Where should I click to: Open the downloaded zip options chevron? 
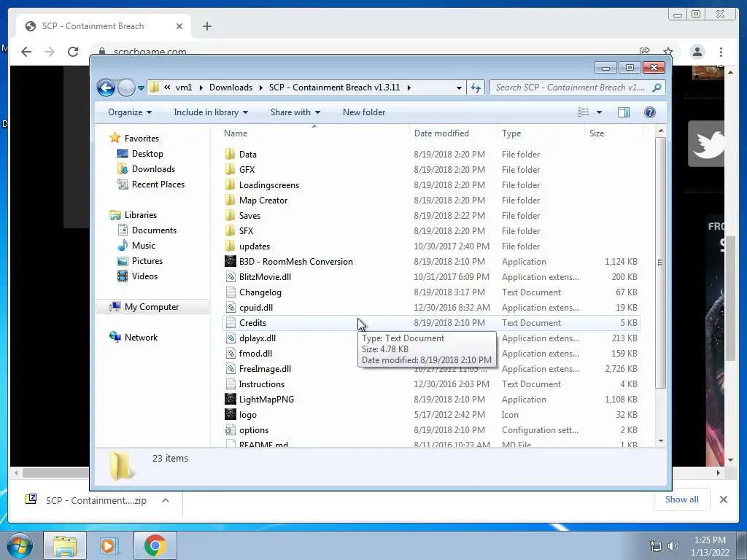pyautogui.click(x=166, y=500)
